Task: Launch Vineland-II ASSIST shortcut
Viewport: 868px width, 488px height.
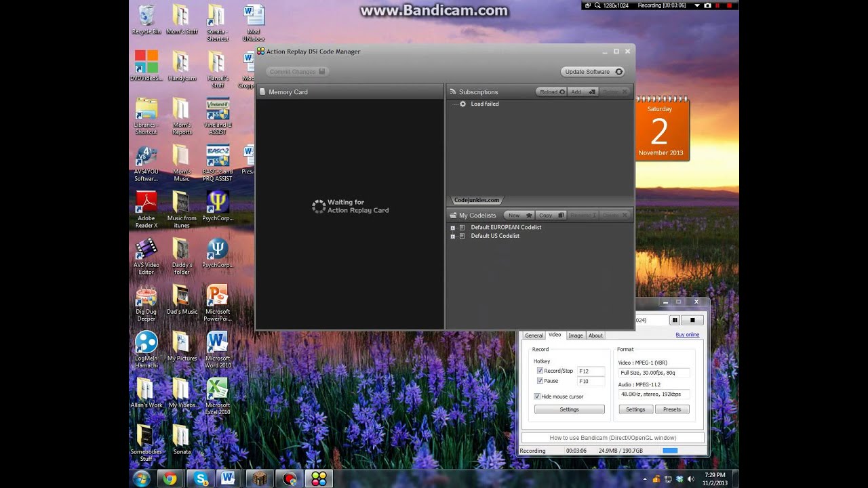Action: 218,117
